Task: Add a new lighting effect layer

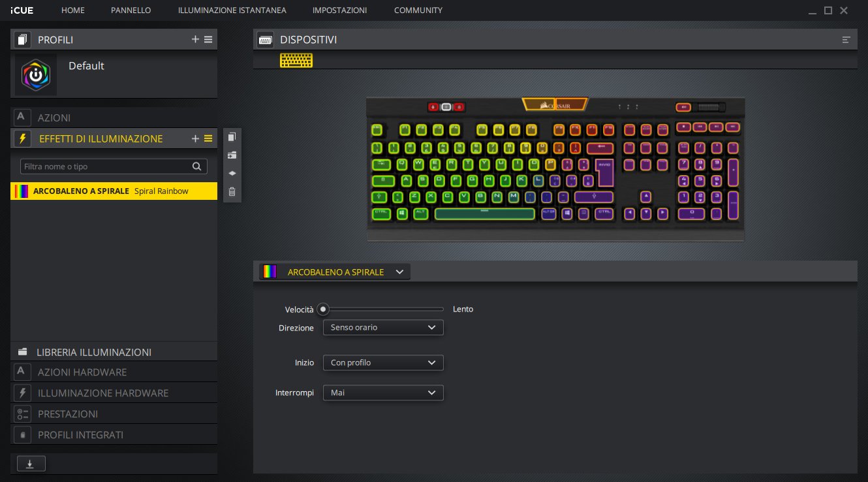Action: click(x=195, y=138)
